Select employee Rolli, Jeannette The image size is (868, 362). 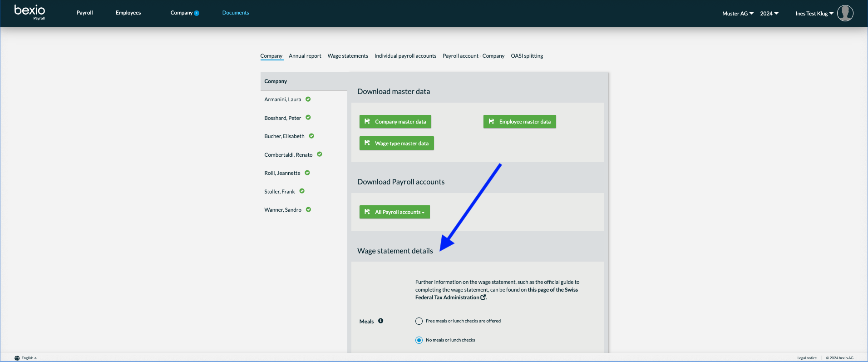[282, 173]
